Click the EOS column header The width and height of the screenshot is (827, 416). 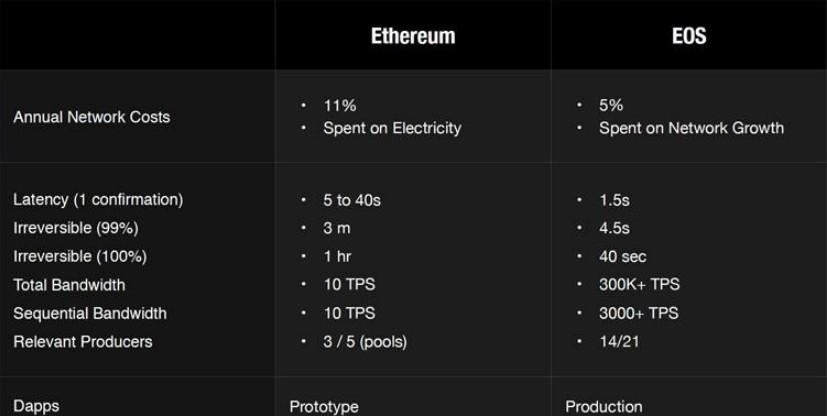(x=689, y=36)
